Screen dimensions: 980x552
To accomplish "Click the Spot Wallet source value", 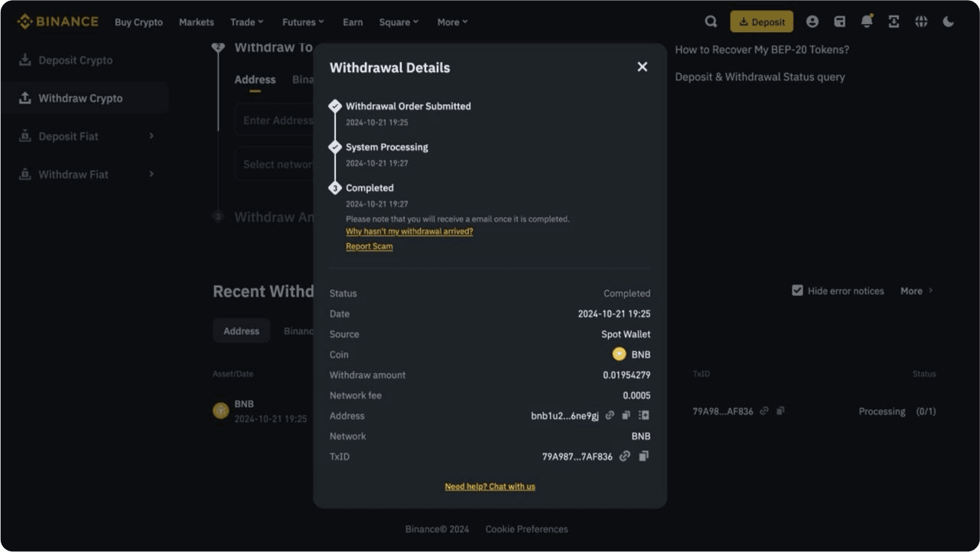I will (626, 334).
